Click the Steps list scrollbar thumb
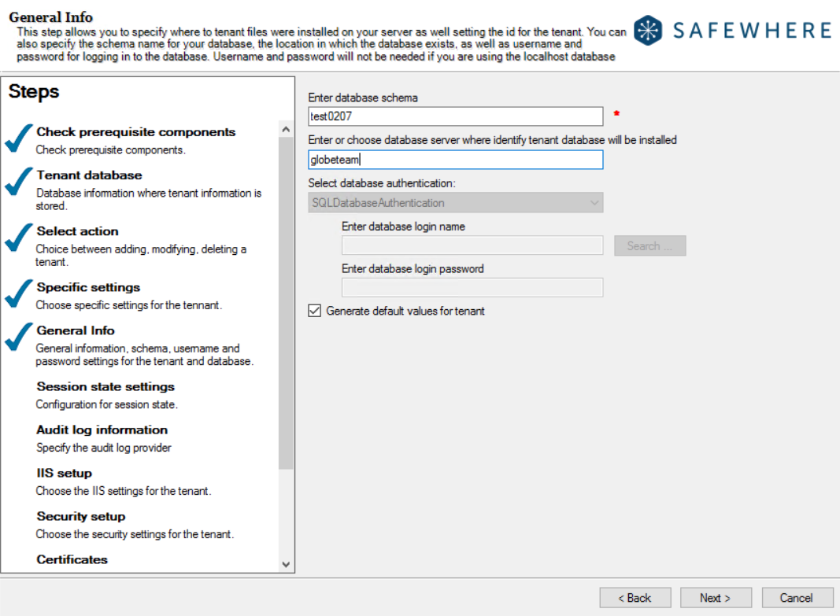840x616 pixels. point(286,303)
